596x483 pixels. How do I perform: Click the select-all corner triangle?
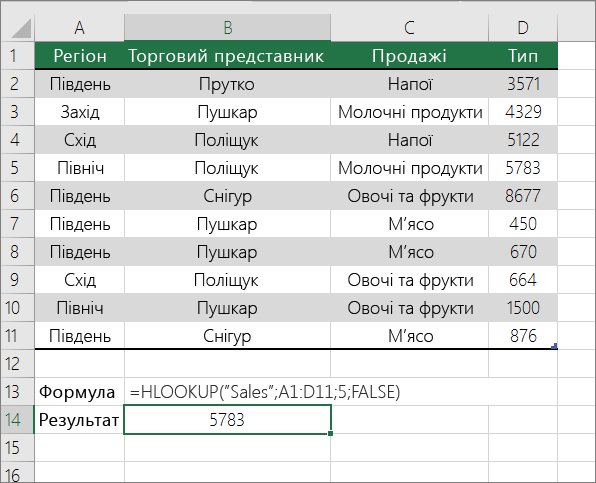pyautogui.click(x=21, y=29)
